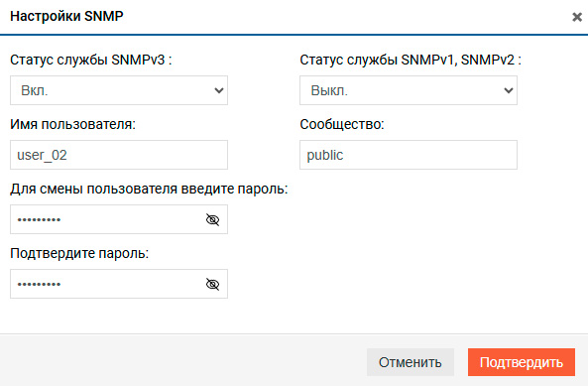This screenshot has width=588, height=386.
Task: Close the Настройки SNMP dialog
Action: [x=577, y=17]
